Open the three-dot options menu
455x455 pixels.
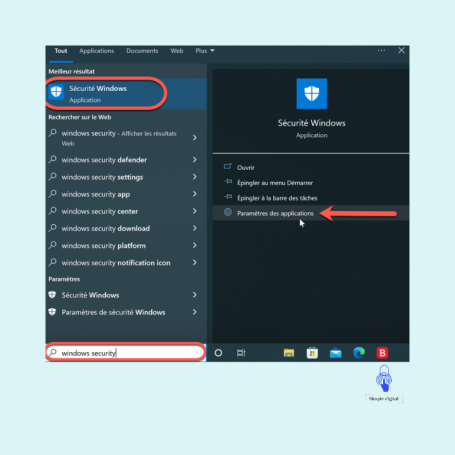point(381,51)
